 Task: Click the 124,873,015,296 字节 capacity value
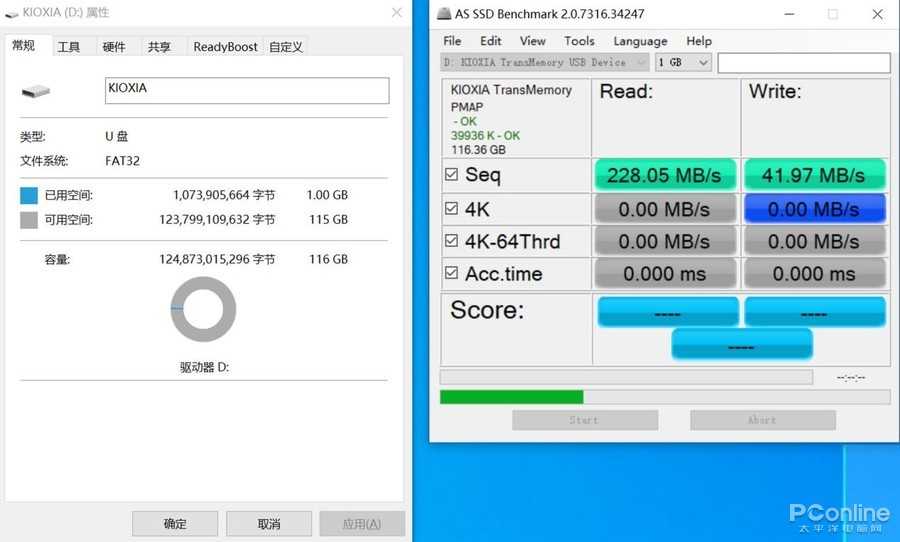[x=217, y=259]
